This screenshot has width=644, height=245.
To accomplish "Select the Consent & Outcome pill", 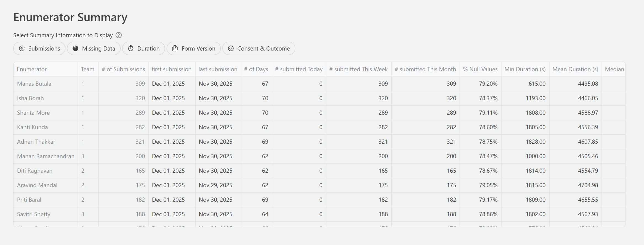I will (259, 49).
